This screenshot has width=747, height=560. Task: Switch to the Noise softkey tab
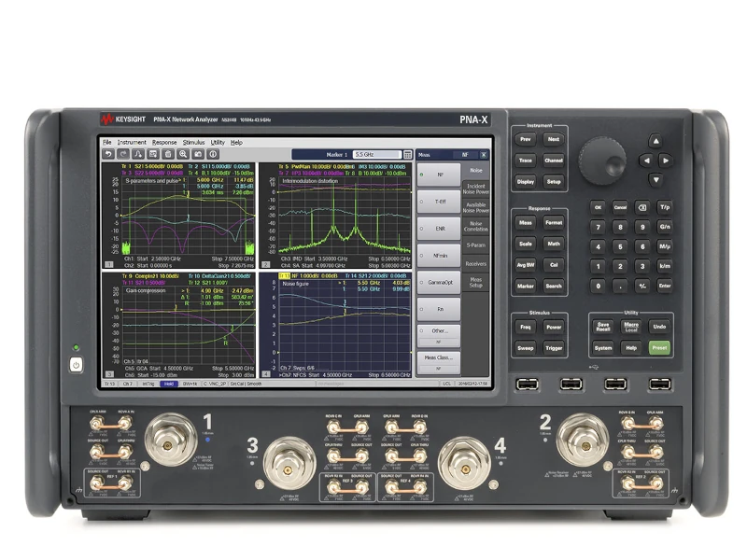pyautogui.click(x=476, y=171)
